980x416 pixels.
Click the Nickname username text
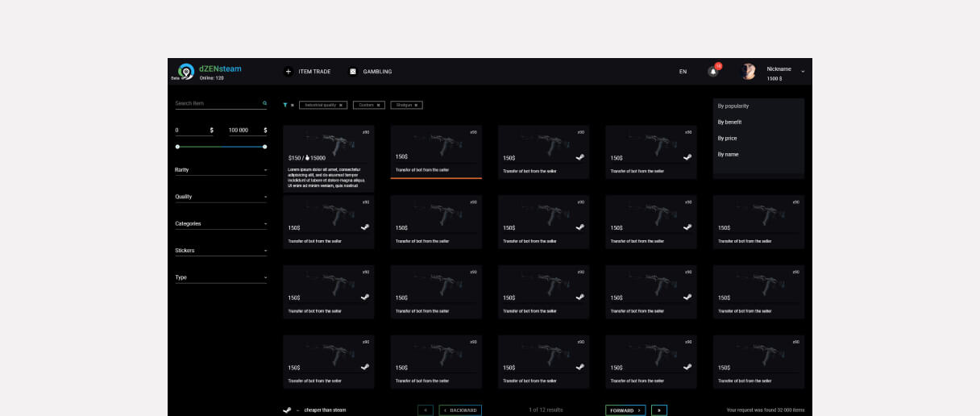coord(779,69)
